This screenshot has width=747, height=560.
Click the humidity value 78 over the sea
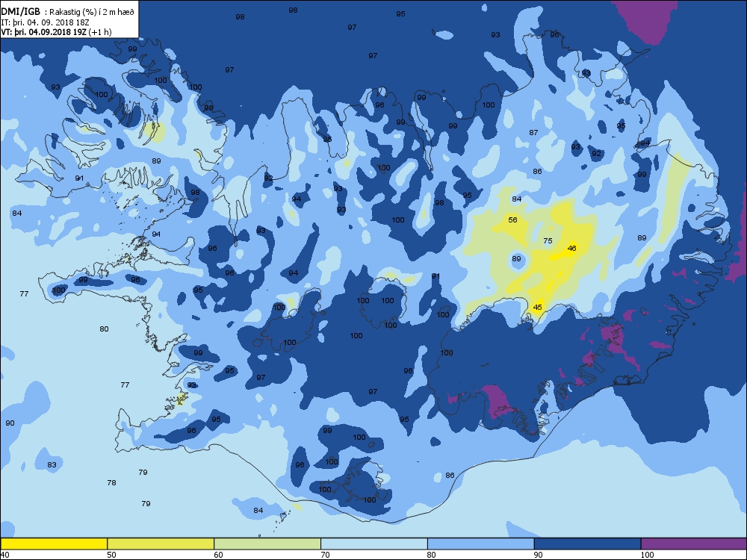(111, 483)
